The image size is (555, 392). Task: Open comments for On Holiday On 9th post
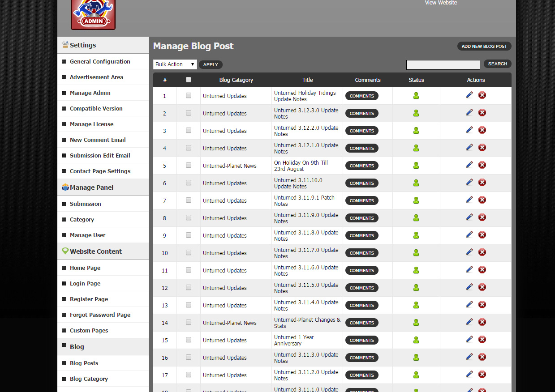pos(362,166)
